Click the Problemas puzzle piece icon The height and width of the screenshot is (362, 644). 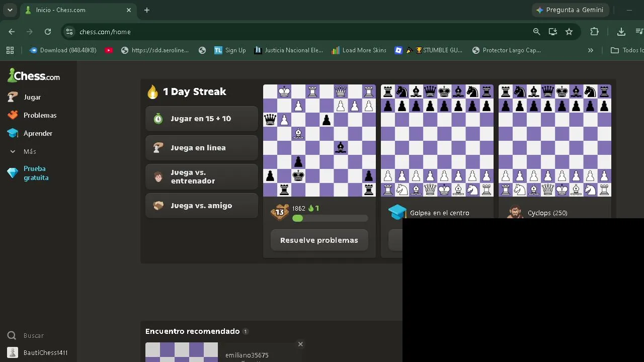13,115
